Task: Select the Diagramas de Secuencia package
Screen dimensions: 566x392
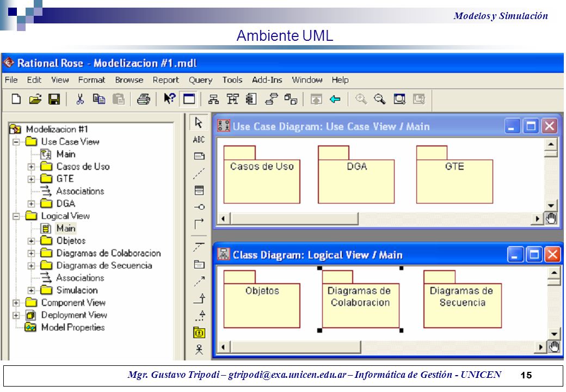Action: tap(463, 299)
